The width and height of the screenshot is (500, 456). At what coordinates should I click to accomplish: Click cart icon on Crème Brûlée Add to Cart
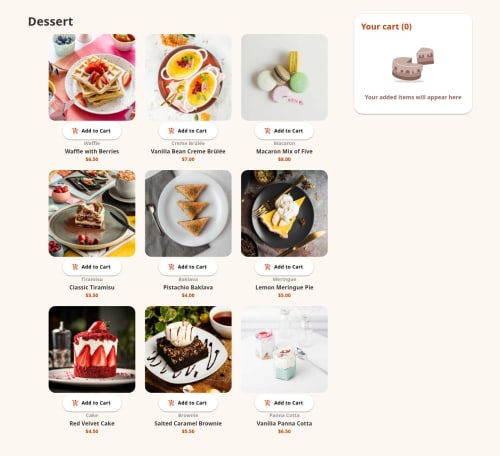(171, 131)
